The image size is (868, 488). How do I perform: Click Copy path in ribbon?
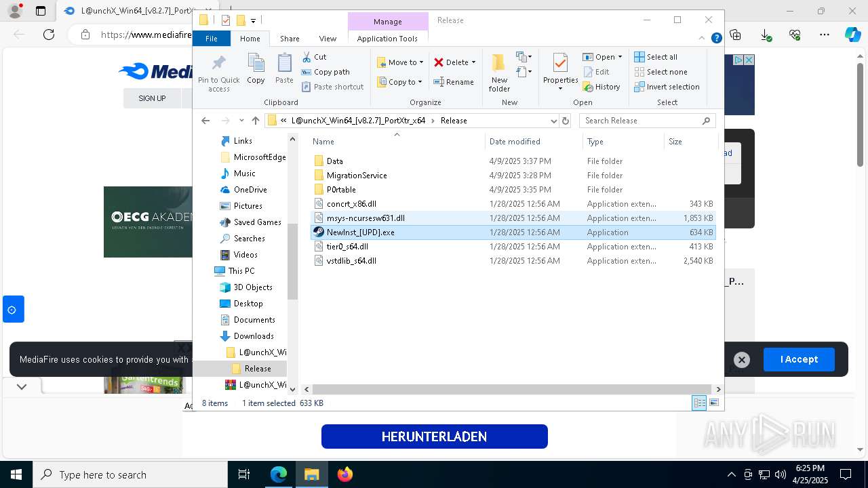click(x=325, y=72)
